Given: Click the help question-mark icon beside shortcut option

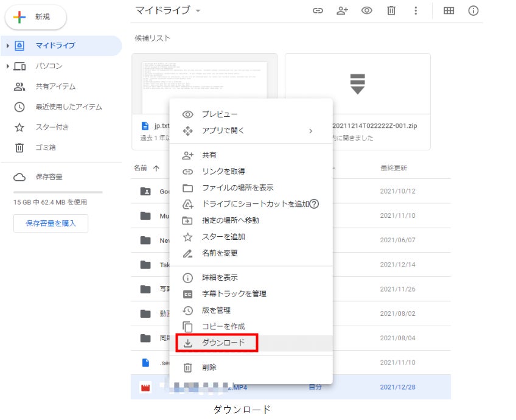Looking at the screenshot, I should coord(314,204).
